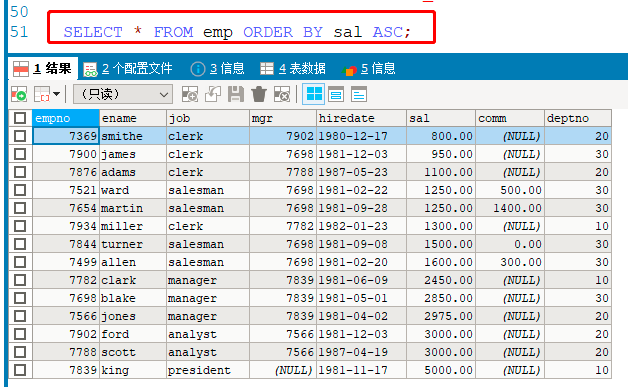Select the comm cell '1400.00'

coord(510,208)
